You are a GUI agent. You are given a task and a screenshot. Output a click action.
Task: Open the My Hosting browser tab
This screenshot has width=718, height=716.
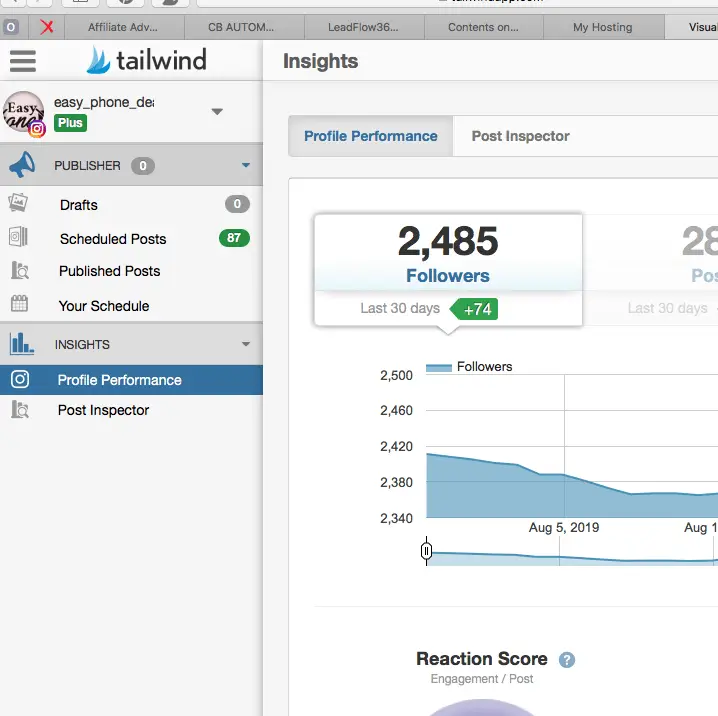click(604, 27)
